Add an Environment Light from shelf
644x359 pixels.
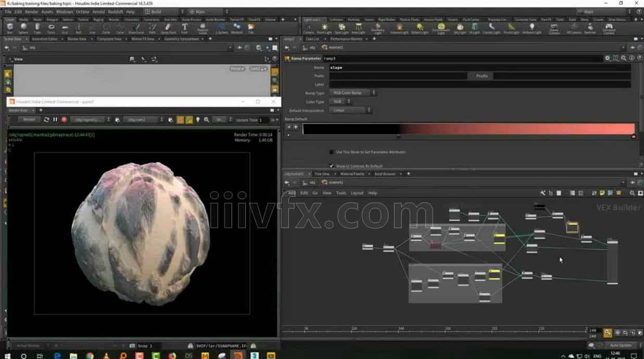click(x=441, y=29)
